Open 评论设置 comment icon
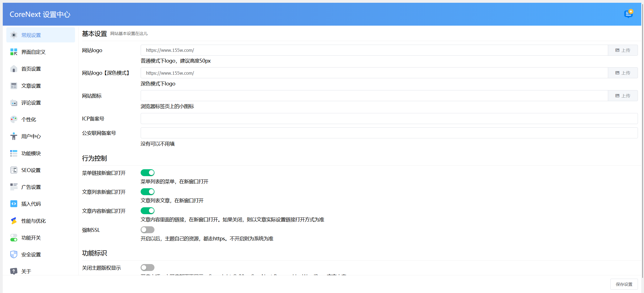Screen dimensions: 644x293 point(14,103)
